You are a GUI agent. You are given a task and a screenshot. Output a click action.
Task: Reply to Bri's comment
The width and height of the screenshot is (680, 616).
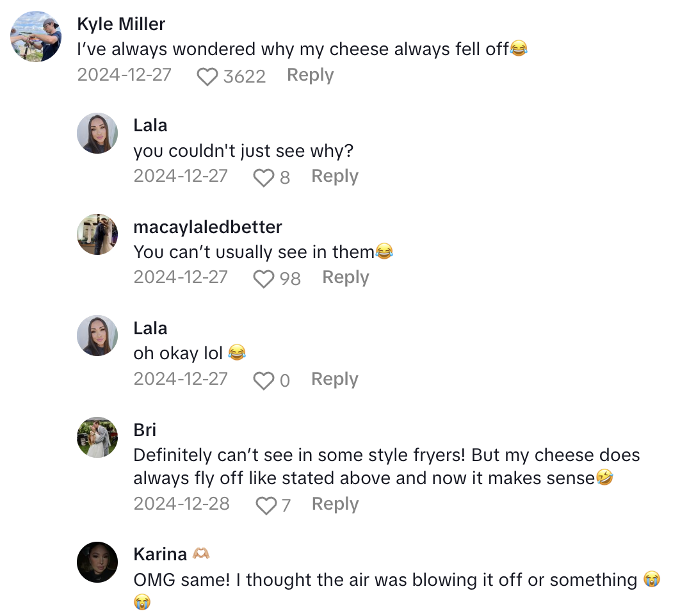[x=334, y=505]
